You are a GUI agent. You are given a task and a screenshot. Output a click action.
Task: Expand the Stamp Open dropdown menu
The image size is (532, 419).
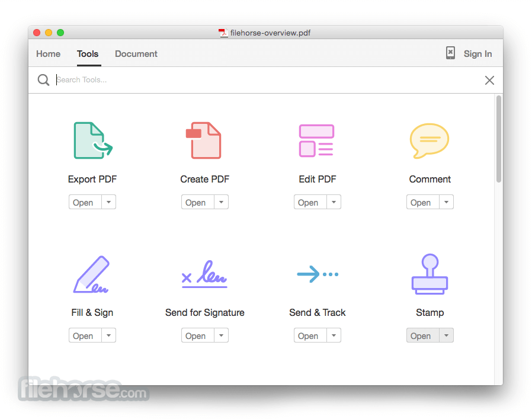tap(446, 335)
